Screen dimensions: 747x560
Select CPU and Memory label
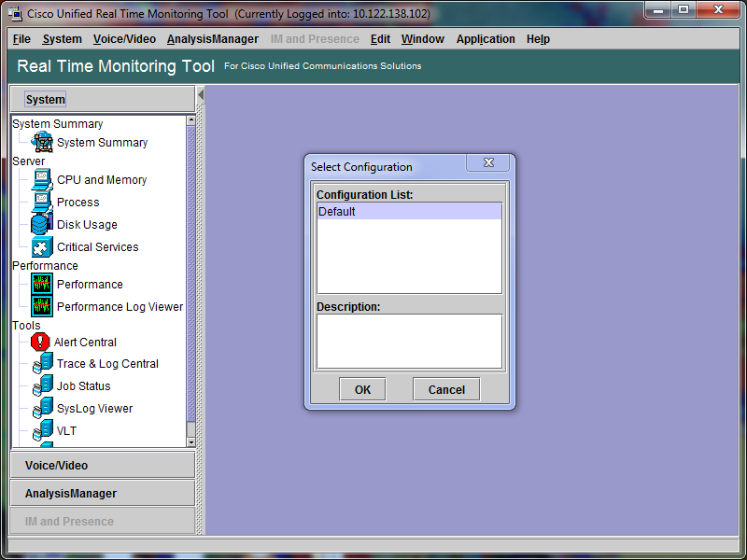point(102,179)
